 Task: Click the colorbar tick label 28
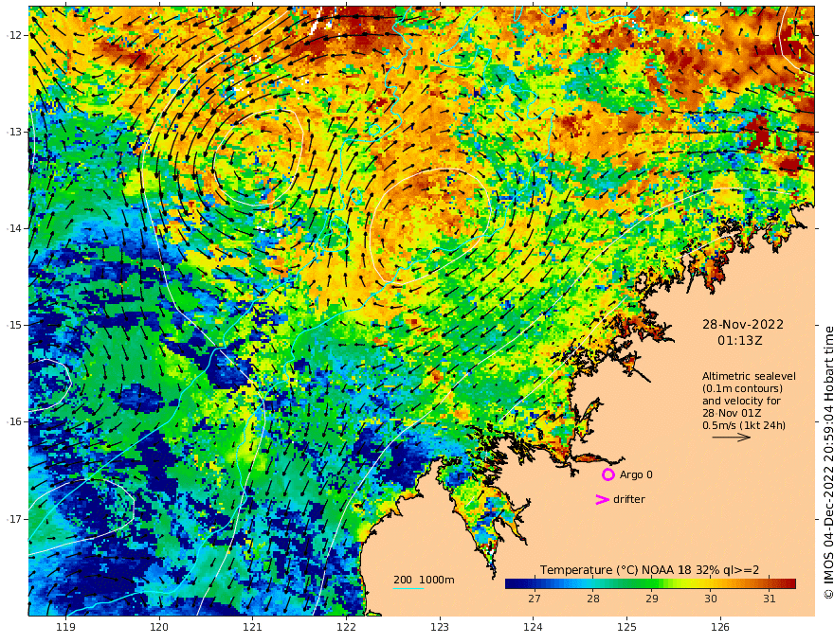click(x=593, y=599)
